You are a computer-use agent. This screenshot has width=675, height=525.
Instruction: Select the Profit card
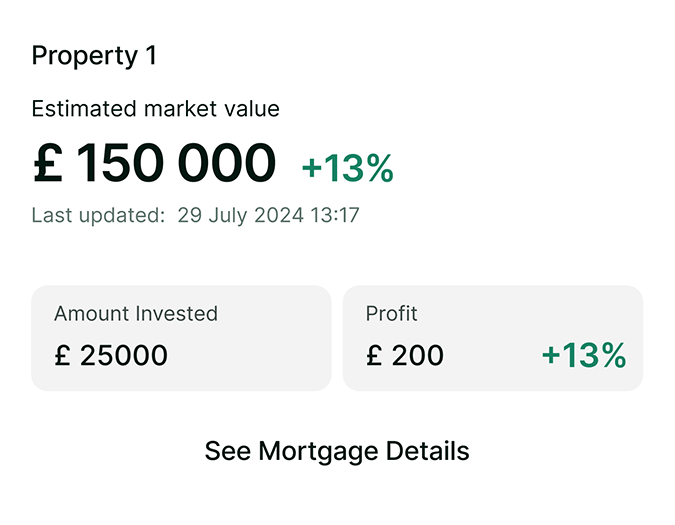[492, 338]
